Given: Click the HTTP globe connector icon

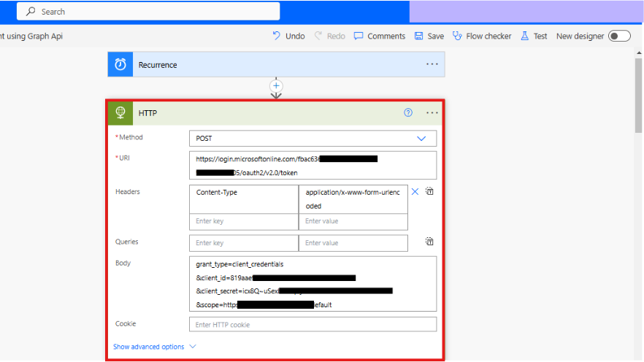Looking at the screenshot, I should pyautogui.click(x=120, y=112).
